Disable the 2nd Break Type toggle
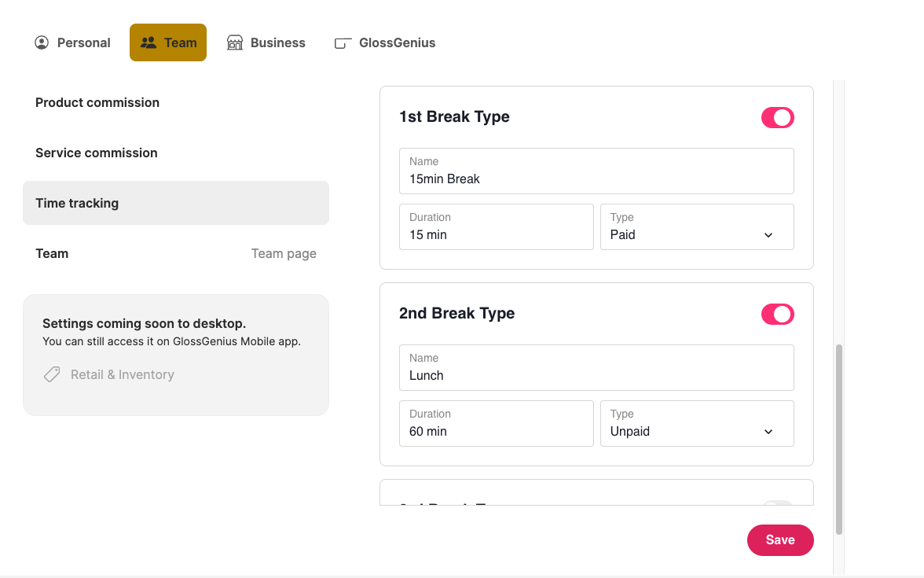 [x=777, y=315]
